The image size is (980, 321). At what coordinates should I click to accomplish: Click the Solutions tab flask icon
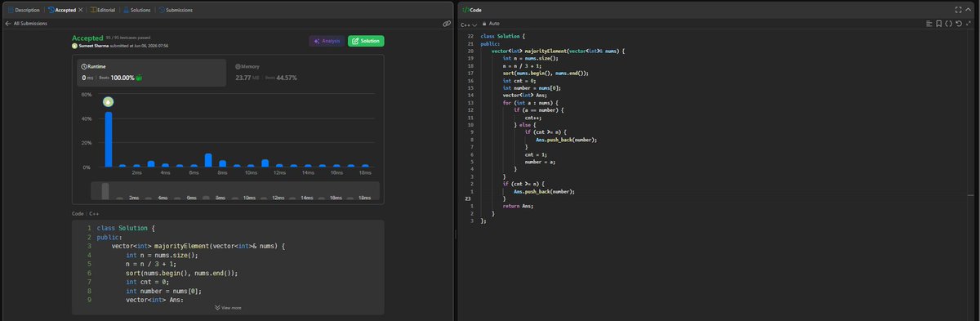tap(125, 9)
